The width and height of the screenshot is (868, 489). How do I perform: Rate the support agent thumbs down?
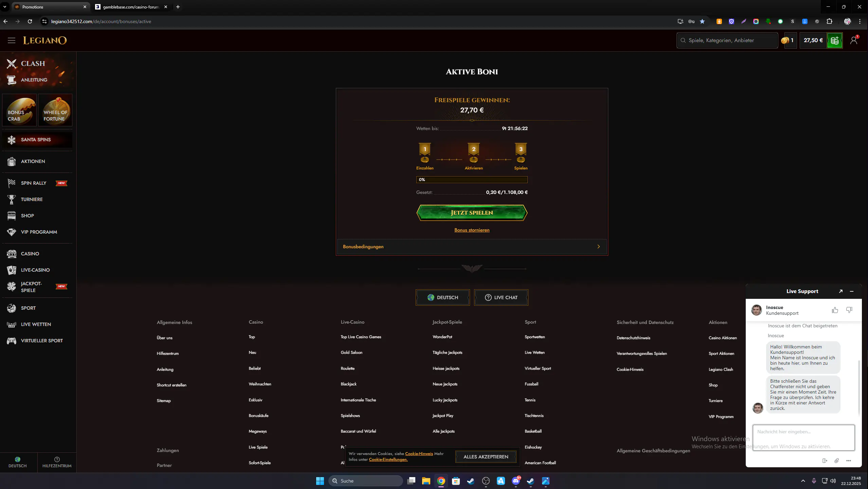849,310
